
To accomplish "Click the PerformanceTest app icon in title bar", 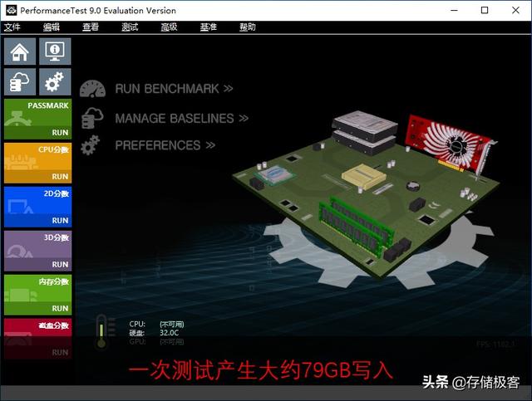I will click(11, 10).
